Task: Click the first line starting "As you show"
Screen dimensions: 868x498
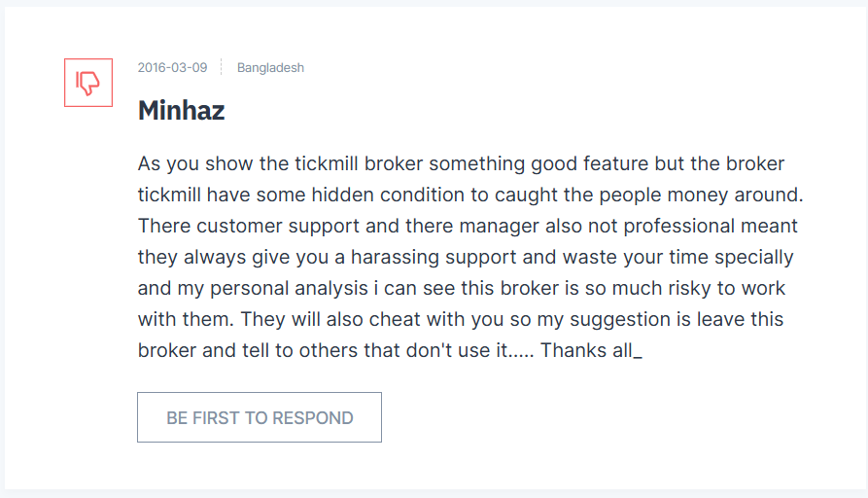Action: click(461, 164)
